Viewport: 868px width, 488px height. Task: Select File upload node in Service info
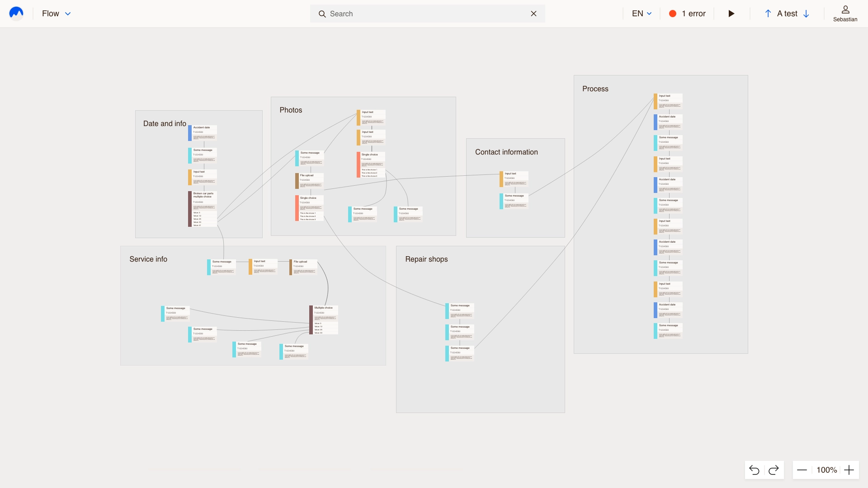303,267
